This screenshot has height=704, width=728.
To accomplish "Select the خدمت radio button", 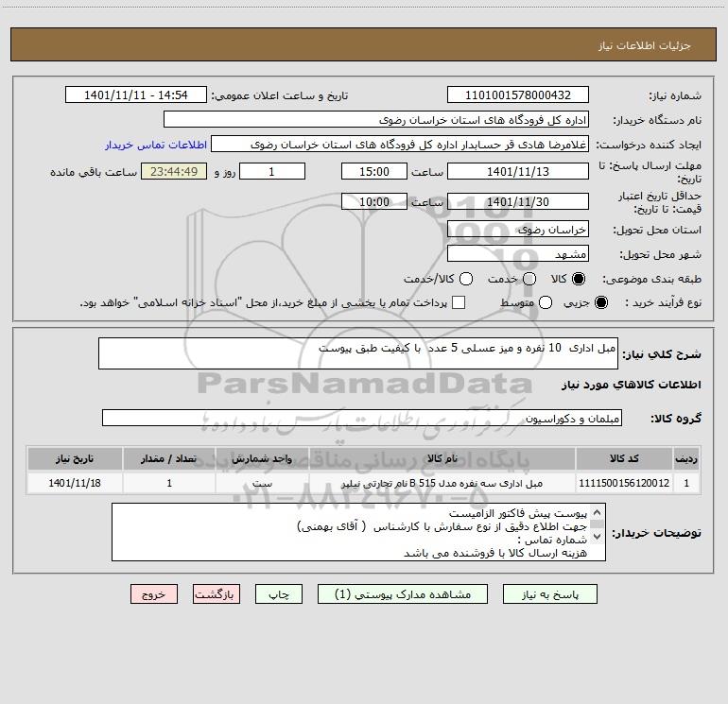I will click(x=529, y=279).
